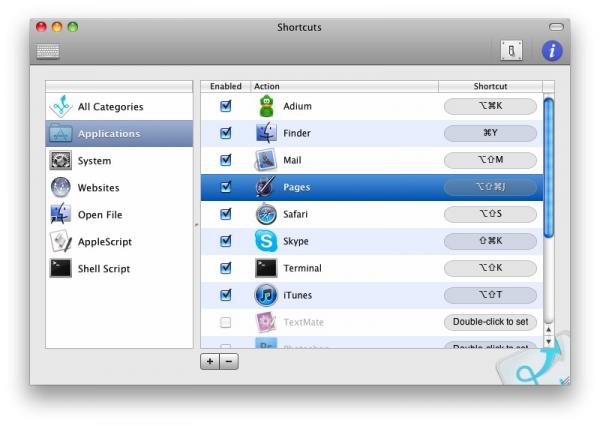
Task: Click the Safari shortcut field ⌥⇧S
Action: click(490, 214)
